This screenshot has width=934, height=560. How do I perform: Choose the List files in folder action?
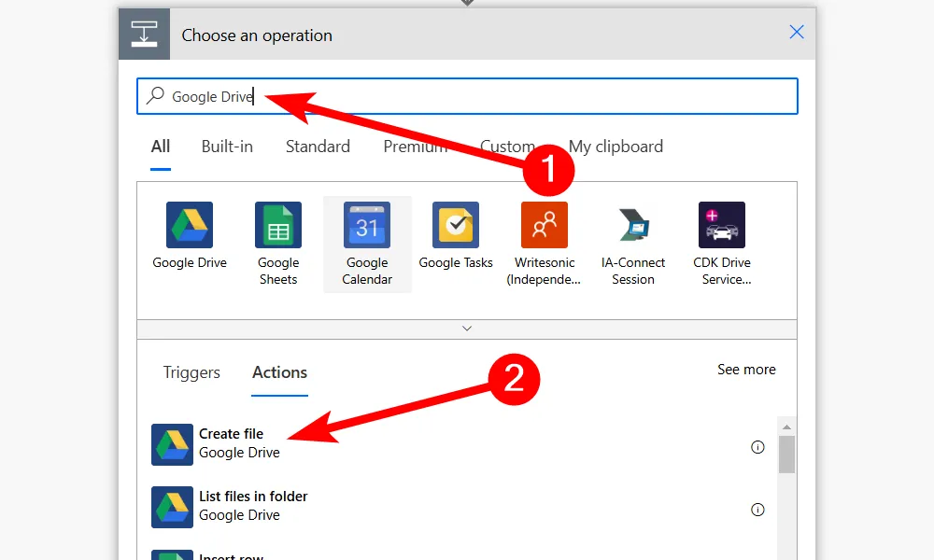(x=253, y=506)
